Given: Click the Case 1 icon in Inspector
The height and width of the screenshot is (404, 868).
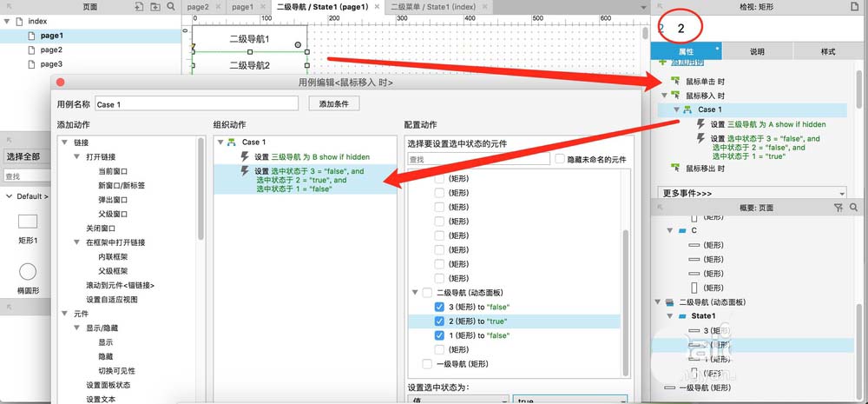Looking at the screenshot, I should click(687, 109).
